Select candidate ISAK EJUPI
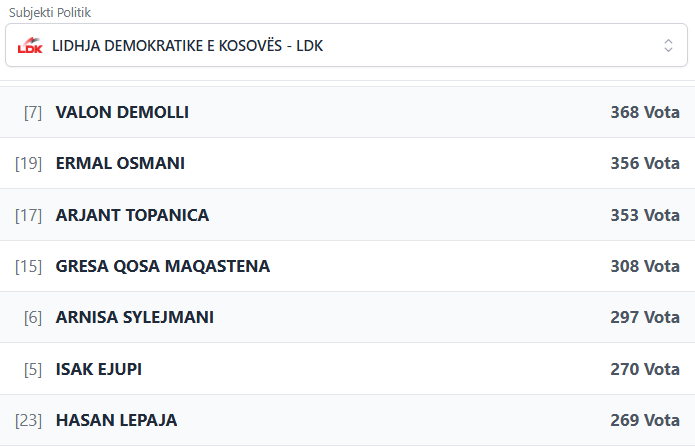Viewport: 695px width, 446px height. point(99,369)
